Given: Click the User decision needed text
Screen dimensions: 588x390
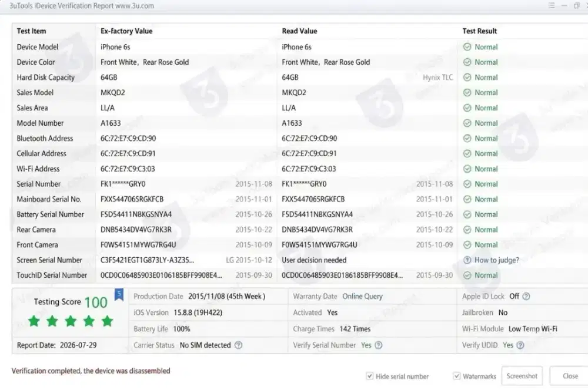Looking at the screenshot, I should tap(314, 260).
